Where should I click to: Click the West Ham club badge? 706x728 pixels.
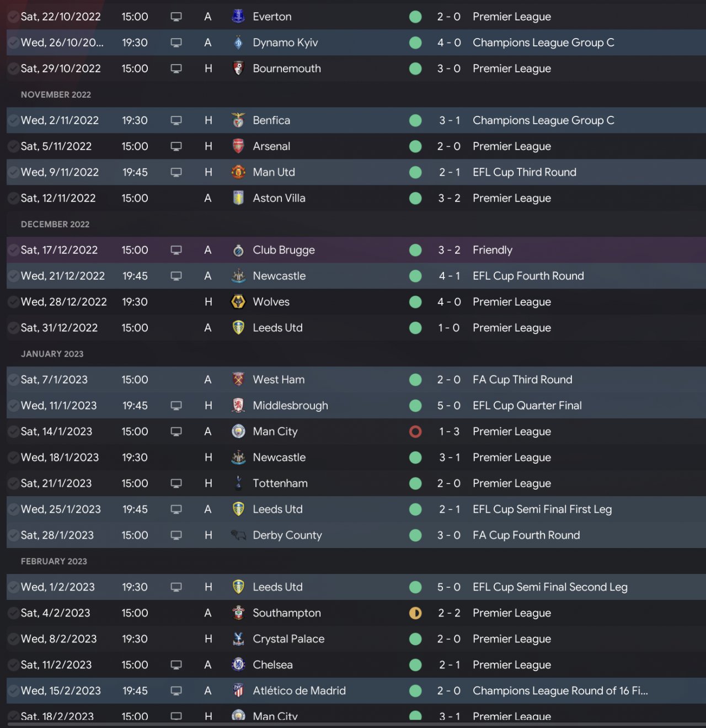click(238, 380)
